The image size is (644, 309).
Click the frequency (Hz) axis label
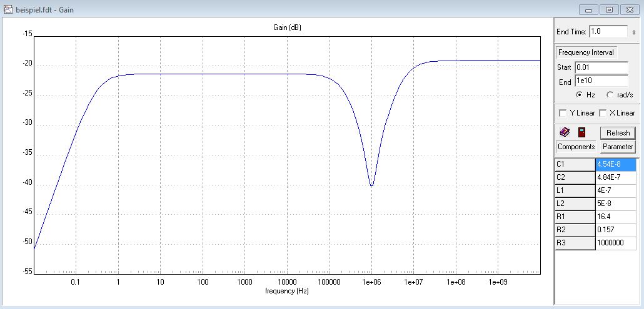tap(287, 291)
